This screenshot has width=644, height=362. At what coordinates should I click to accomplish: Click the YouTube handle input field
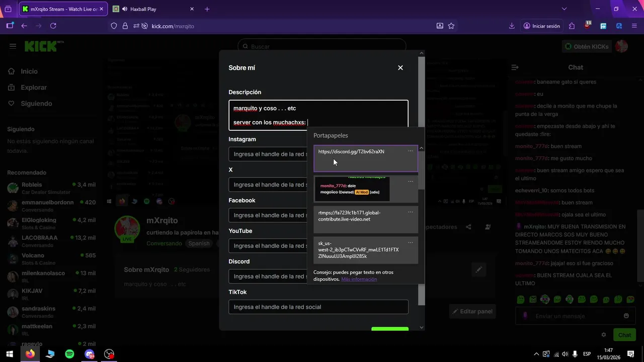268,246
